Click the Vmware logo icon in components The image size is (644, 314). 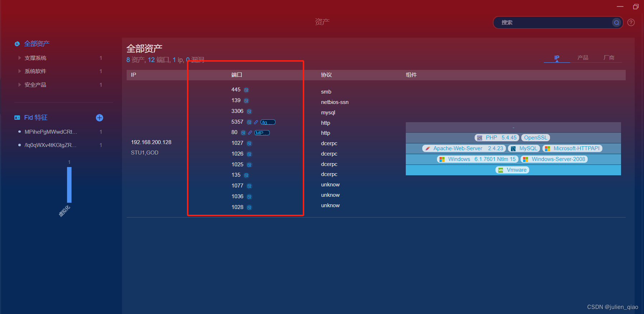tap(500, 170)
